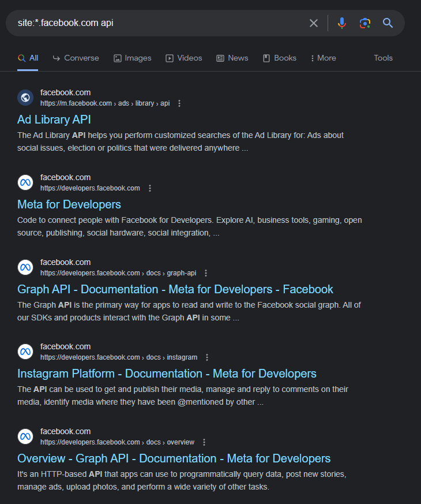This screenshot has width=421, height=504.
Task: Open Instagram Platform - Documentation result link
Action: coord(167,374)
